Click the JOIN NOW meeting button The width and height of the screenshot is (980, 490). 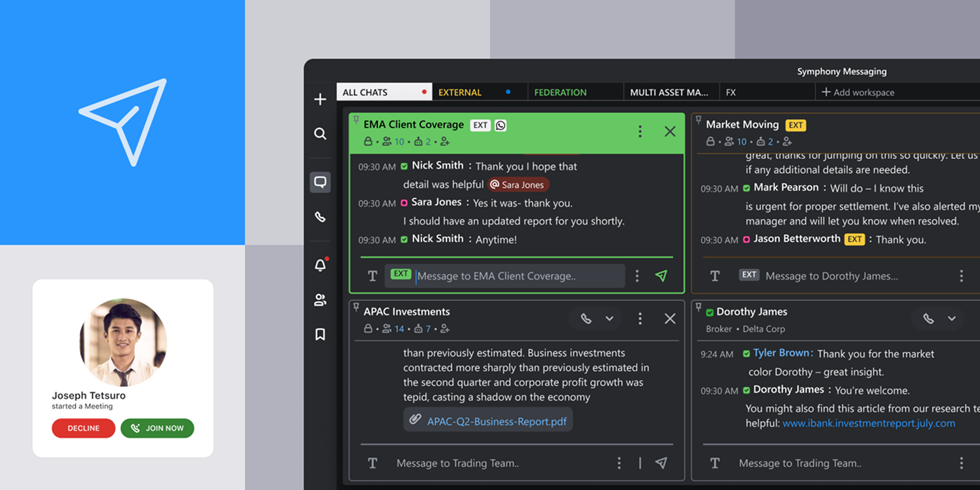click(157, 428)
